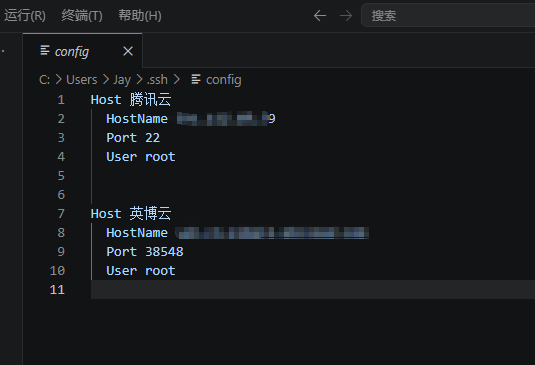Image resolution: width=535 pixels, height=365 pixels.
Task: Open the 运行(R) menu
Action: coord(25,16)
